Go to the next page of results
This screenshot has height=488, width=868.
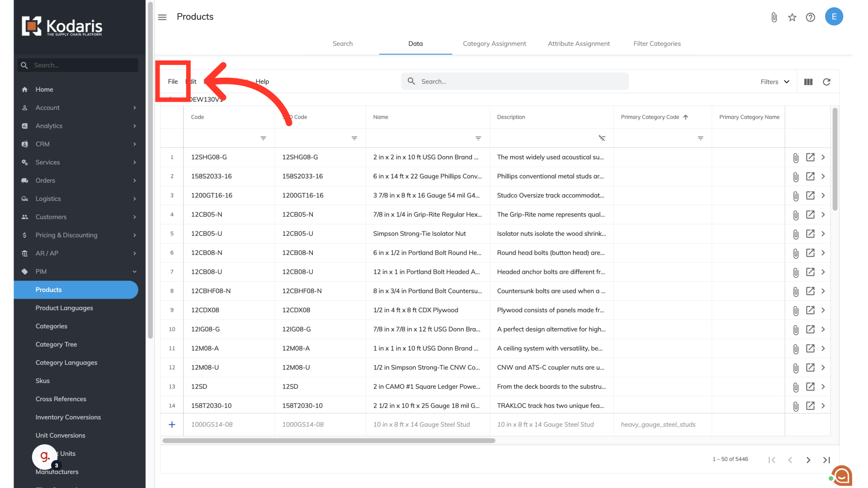click(x=808, y=460)
